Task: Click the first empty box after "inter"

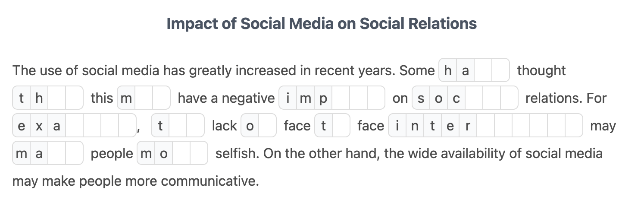Action: [485, 126]
